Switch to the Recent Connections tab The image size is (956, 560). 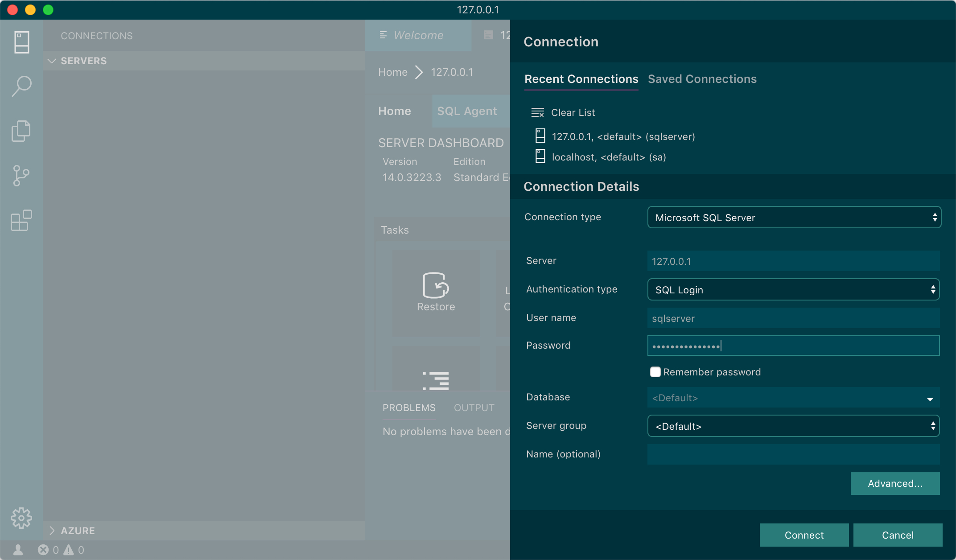point(581,79)
